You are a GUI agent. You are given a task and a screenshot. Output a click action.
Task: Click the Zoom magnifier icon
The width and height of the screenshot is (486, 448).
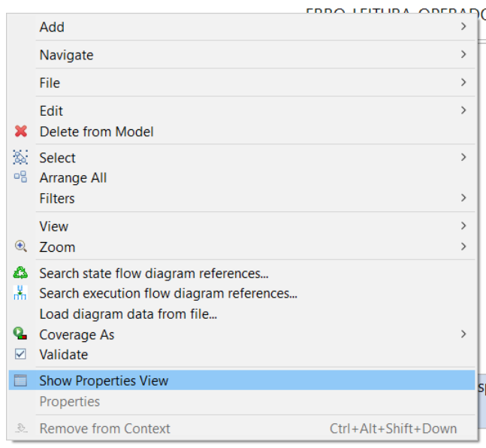click(21, 247)
